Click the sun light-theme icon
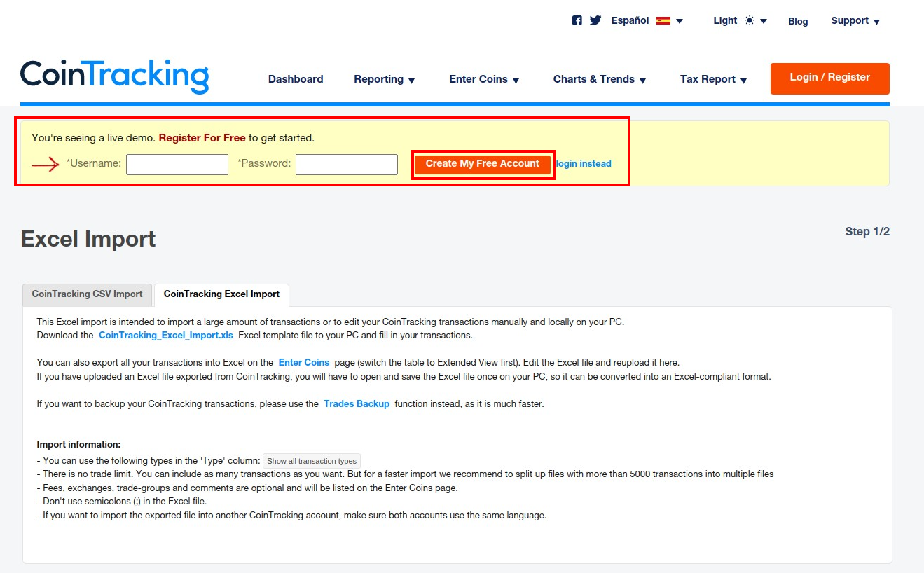 [750, 21]
